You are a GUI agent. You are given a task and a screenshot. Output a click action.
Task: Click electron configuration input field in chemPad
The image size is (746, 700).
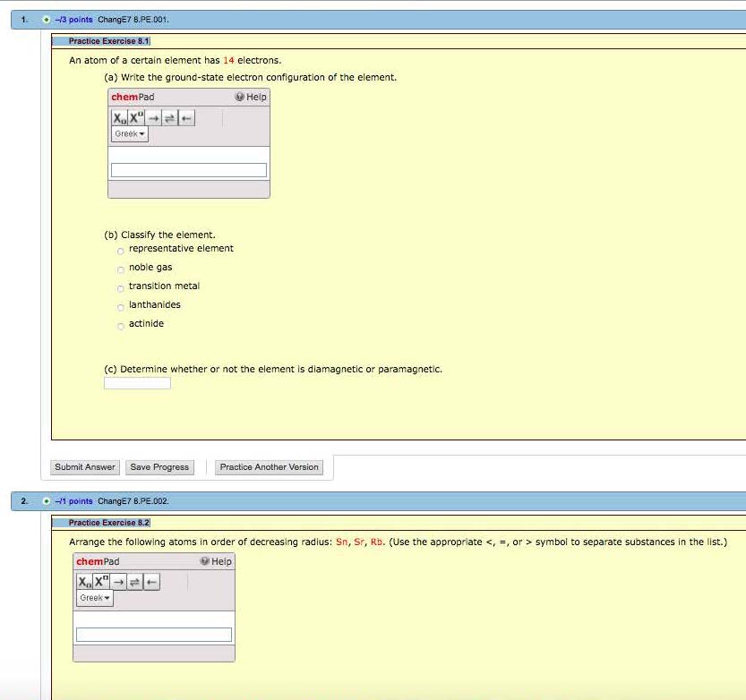188,170
